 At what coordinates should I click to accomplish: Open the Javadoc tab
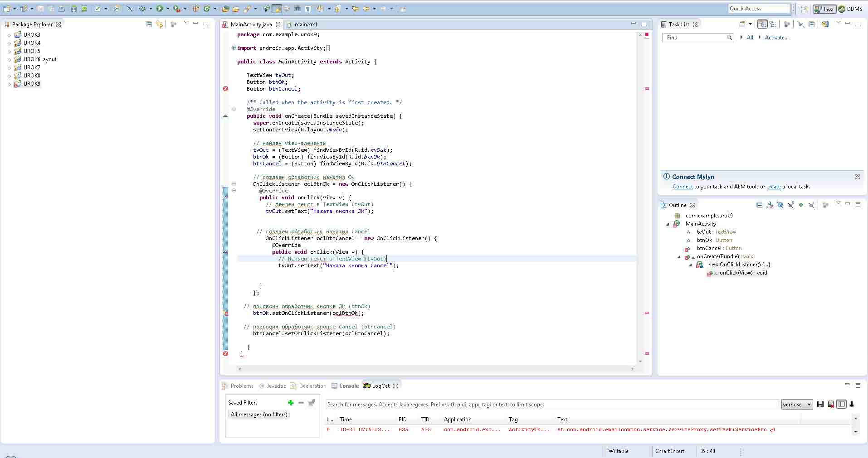[x=273, y=386]
